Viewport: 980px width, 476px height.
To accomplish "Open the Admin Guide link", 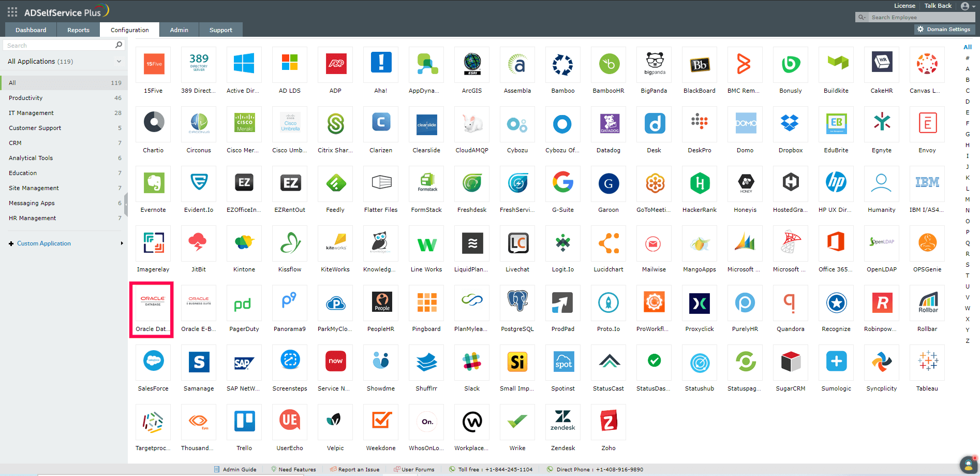I will [x=235, y=469].
